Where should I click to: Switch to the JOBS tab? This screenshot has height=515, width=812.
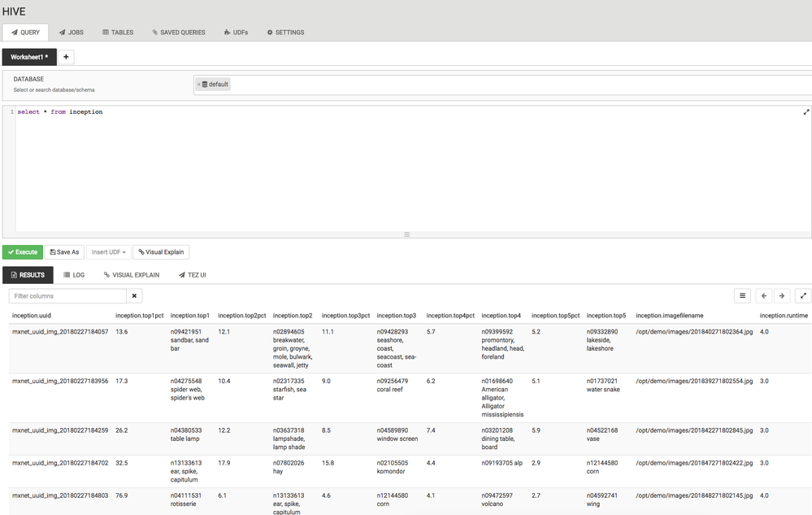[x=71, y=32]
